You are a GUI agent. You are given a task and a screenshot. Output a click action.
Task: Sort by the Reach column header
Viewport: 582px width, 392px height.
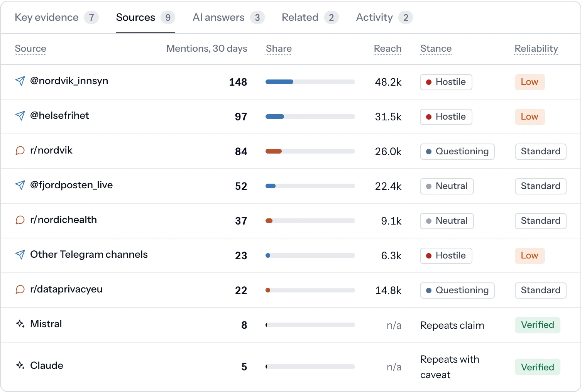387,49
